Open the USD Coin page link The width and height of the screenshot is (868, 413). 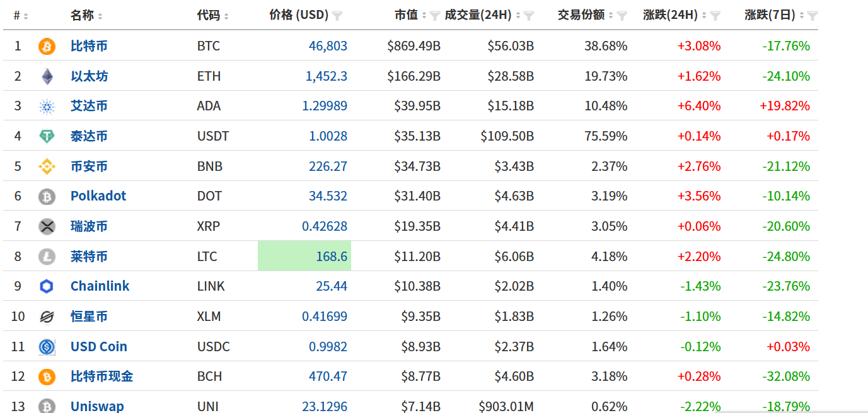[99, 347]
